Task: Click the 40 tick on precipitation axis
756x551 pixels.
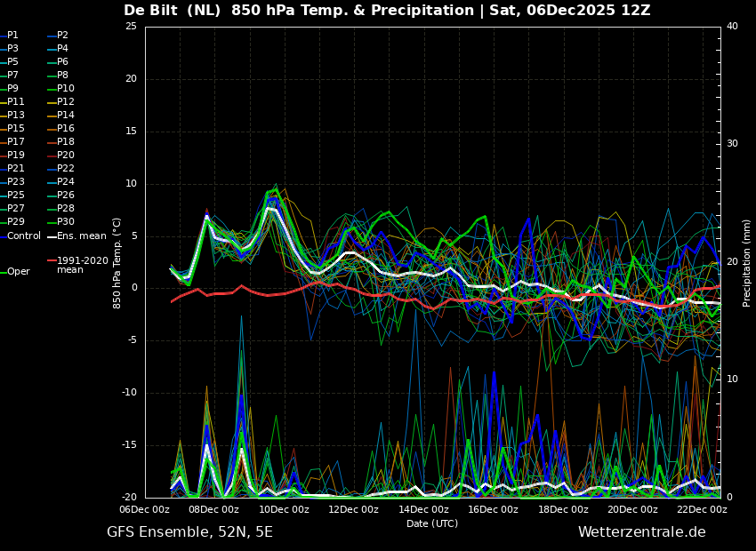Action: click(x=732, y=27)
